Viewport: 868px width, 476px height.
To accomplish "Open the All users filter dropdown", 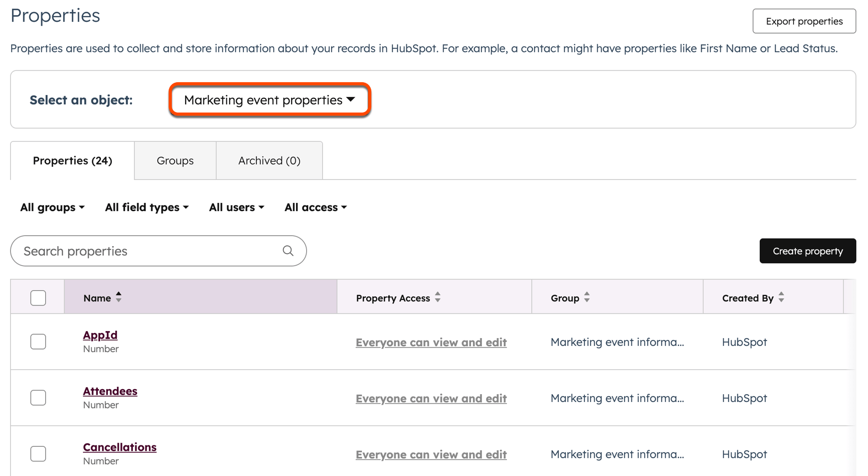I will 236,207.
